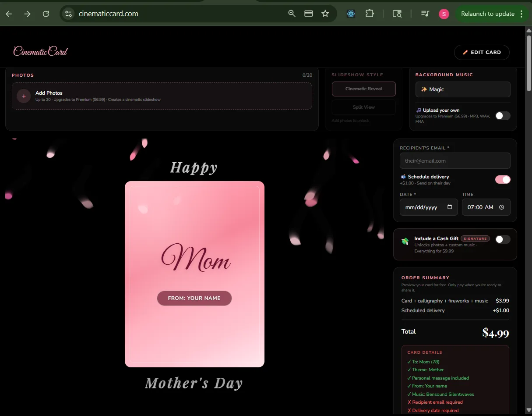
Task: Click the extensions puzzle icon in the toolbar
Action: (369, 14)
